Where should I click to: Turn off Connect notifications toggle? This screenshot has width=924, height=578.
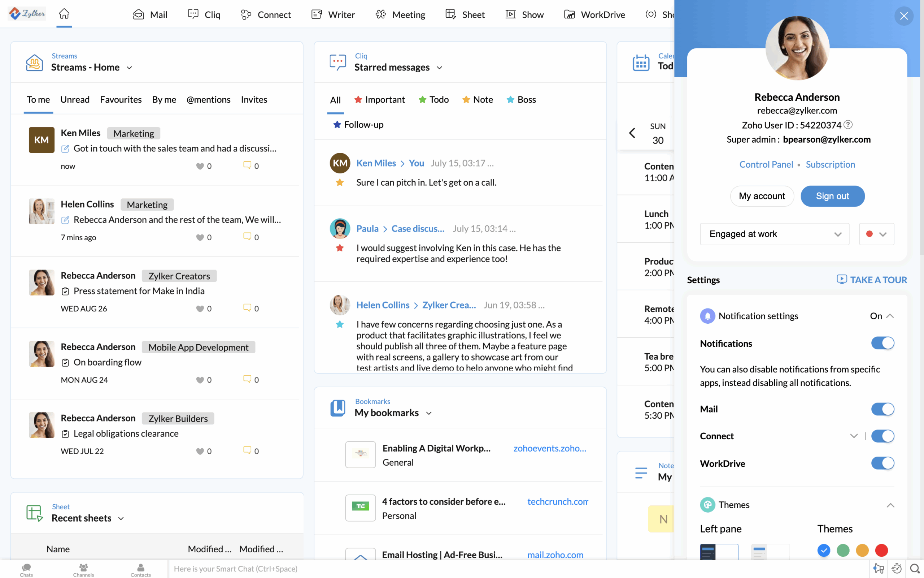click(x=882, y=436)
